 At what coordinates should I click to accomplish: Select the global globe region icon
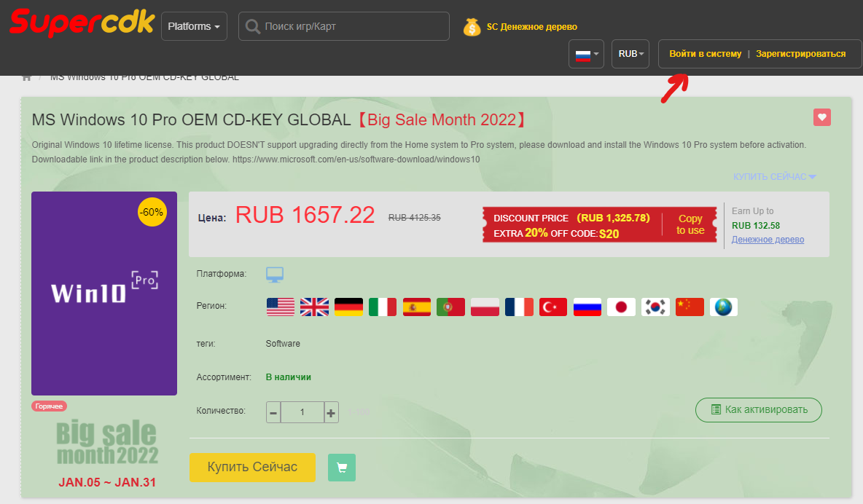pos(723,307)
